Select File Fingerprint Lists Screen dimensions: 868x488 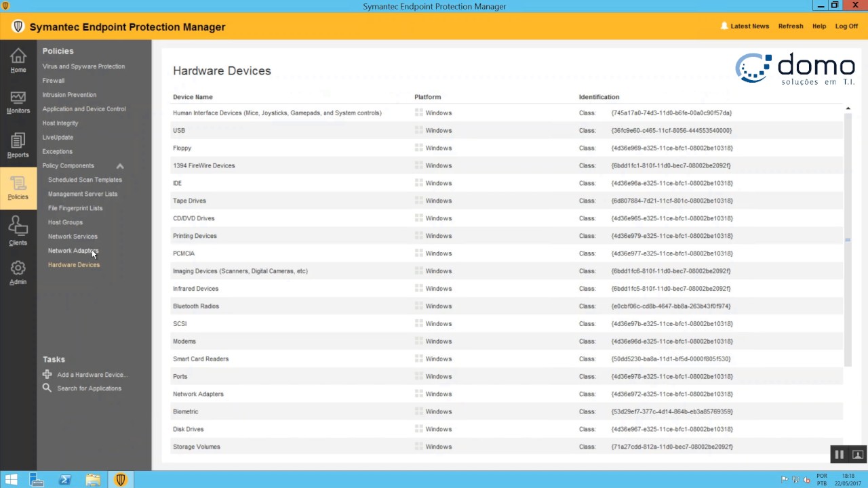75,208
